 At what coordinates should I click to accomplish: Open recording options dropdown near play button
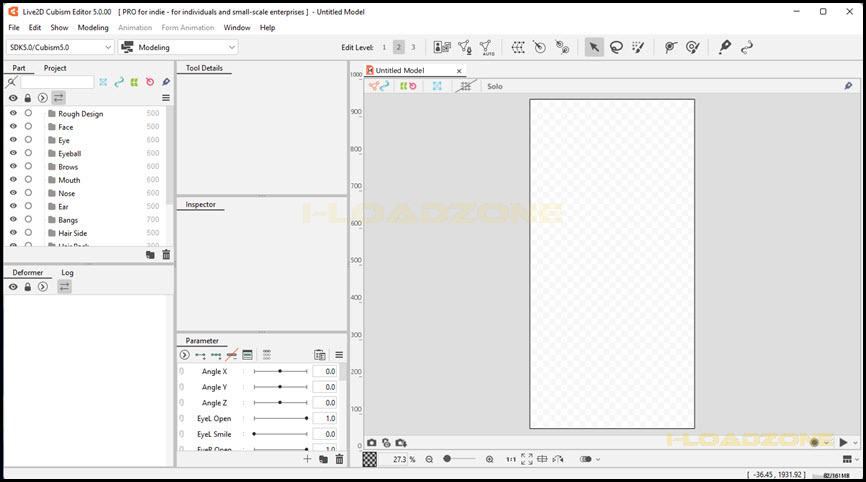pyautogui.click(x=827, y=443)
